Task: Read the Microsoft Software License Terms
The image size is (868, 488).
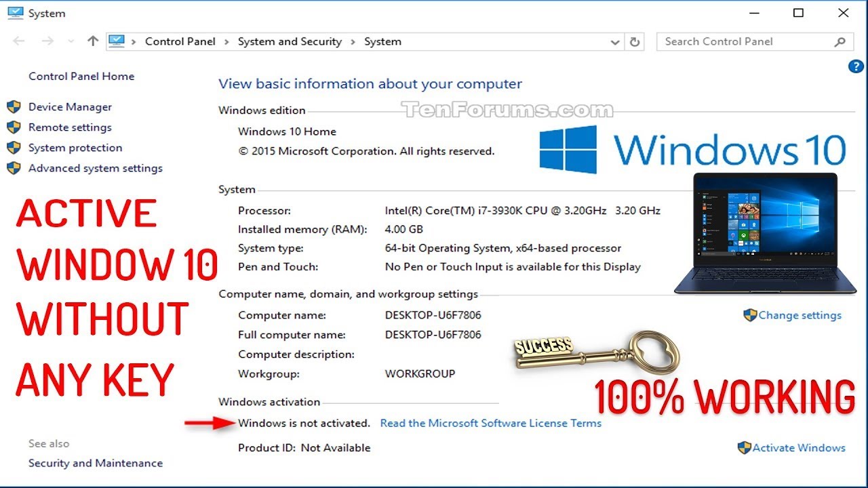Action: [x=491, y=423]
